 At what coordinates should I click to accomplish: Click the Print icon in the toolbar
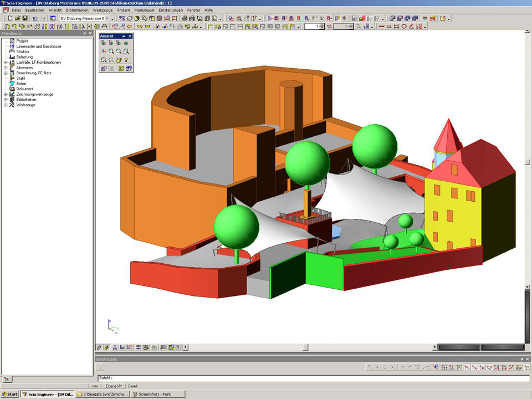(x=185, y=18)
